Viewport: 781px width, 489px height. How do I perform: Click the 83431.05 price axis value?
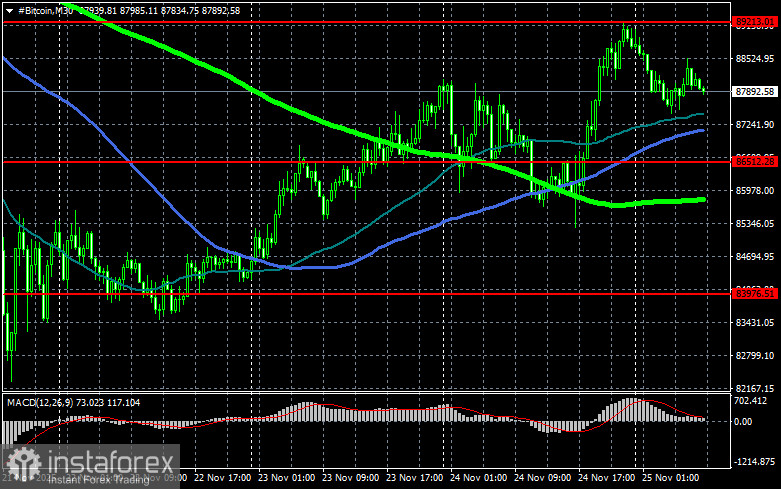755,323
